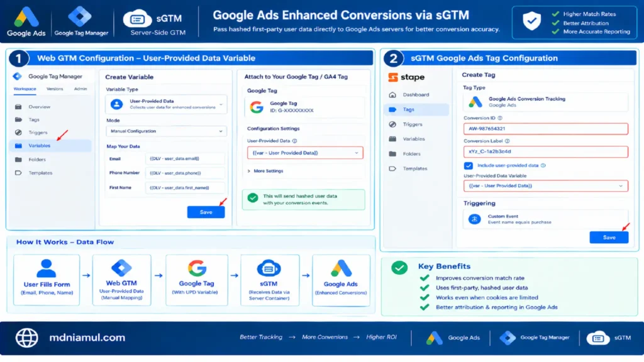Click the Dashboard home icon in stape sidebar
Viewport: 644px width, 362px height.
click(x=392, y=95)
